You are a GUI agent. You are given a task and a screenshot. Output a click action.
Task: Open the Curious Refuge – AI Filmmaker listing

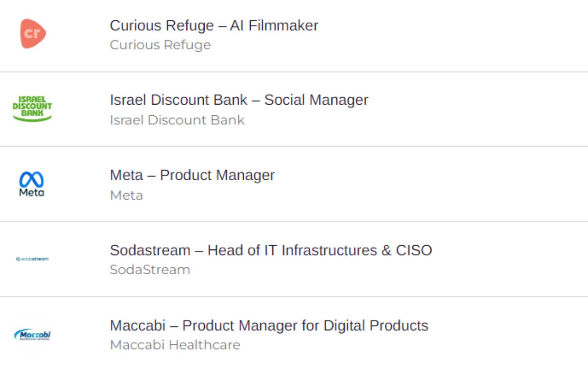tap(214, 25)
